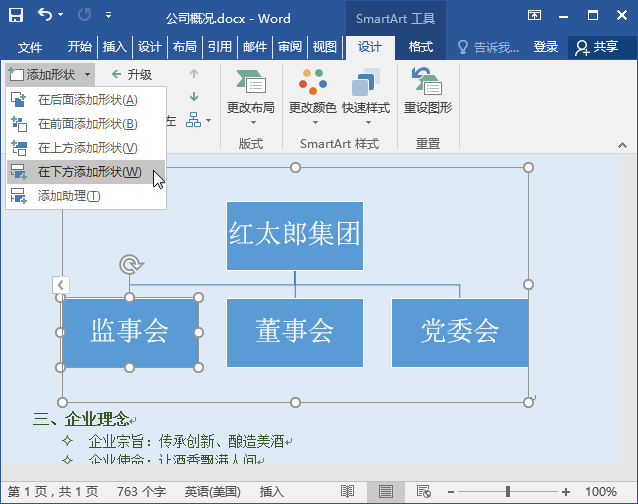Switch to Print Layout view icon
This screenshot has height=504, width=638.
coord(386,491)
